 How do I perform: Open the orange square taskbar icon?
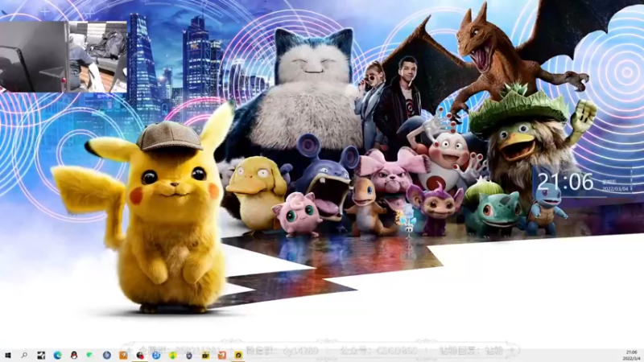tap(123, 355)
